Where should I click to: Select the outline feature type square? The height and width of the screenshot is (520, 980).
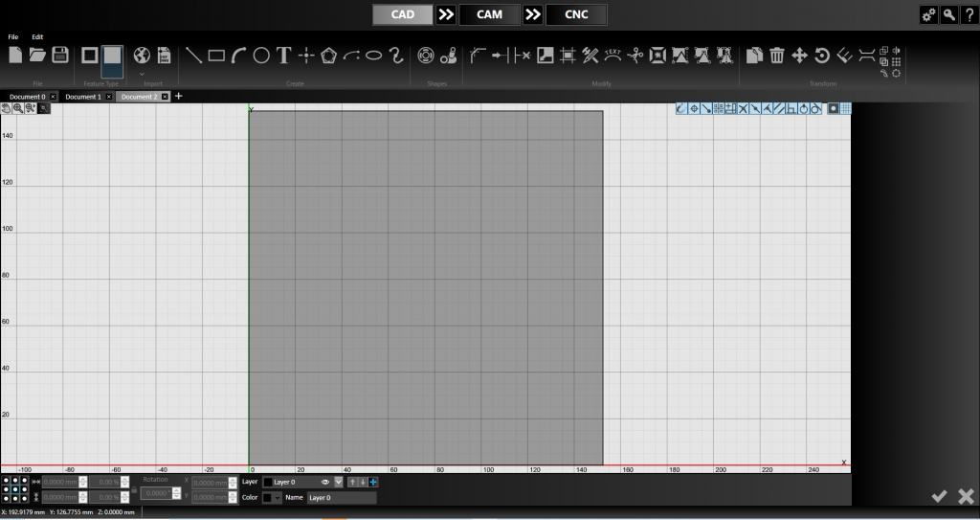point(90,56)
